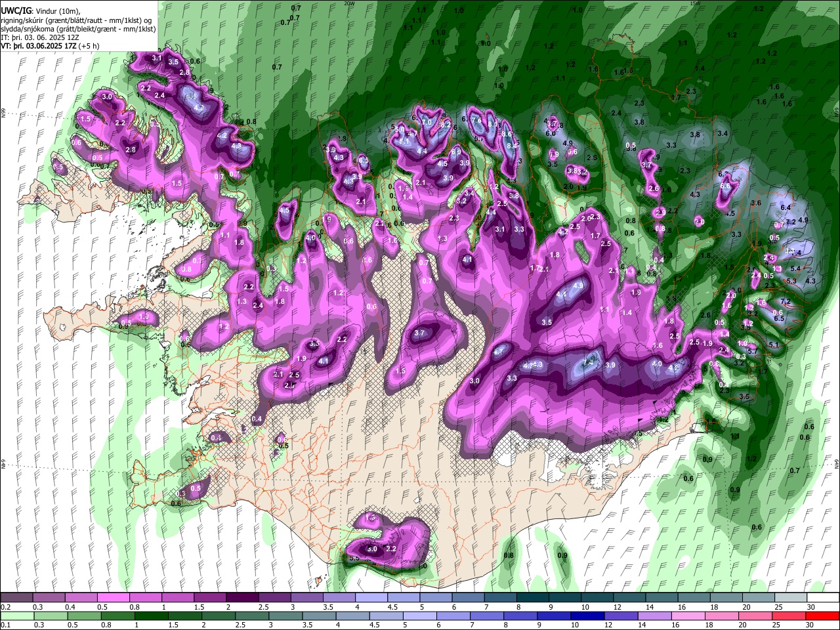Click the bright pink 0.5–0.8 snow swatch

coord(113,598)
